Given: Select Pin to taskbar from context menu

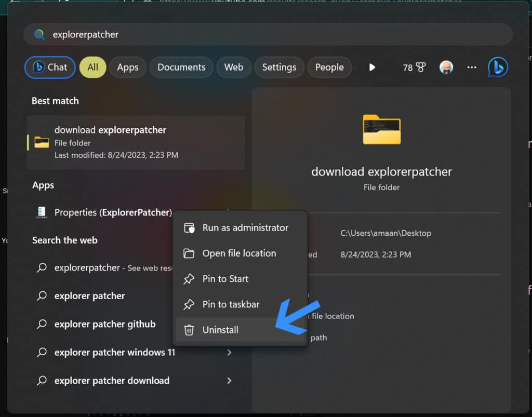Looking at the screenshot, I should 231,304.
